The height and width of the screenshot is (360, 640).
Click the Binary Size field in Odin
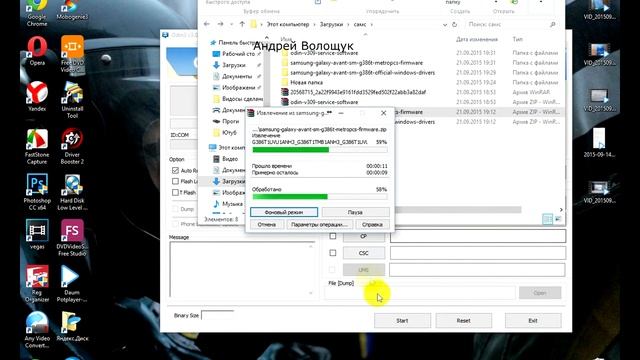[x=218, y=316]
